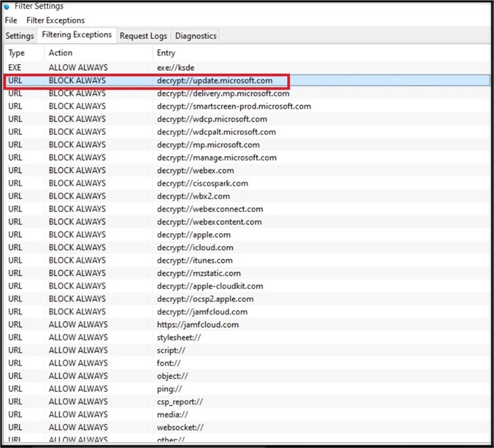Pick decrypt://manage.microsoft.com entry
494x448 pixels.
point(217,158)
